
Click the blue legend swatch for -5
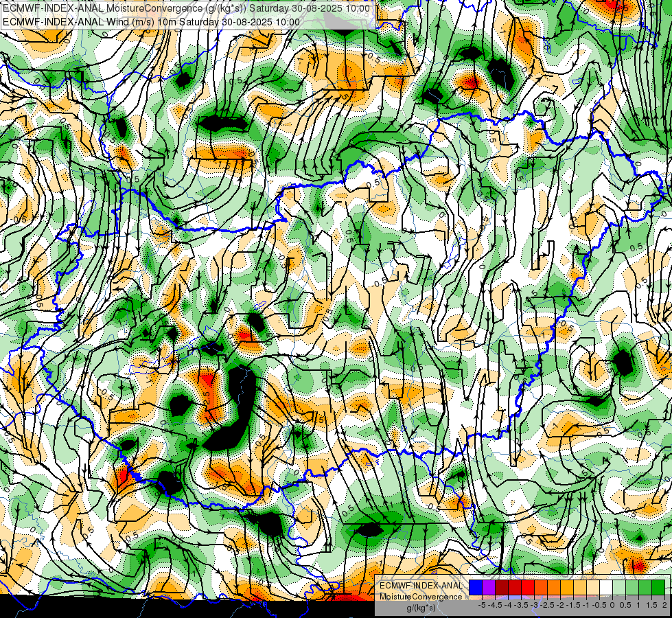click(476, 588)
